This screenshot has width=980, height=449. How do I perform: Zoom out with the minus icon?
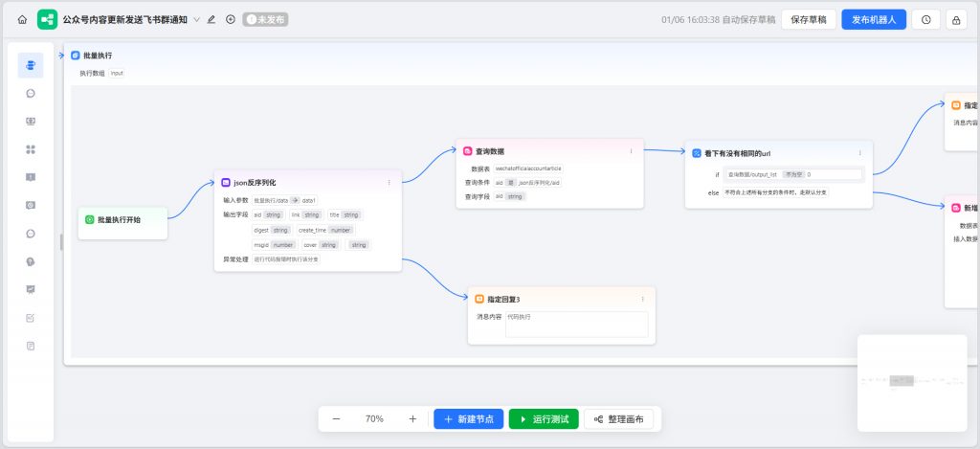336,419
